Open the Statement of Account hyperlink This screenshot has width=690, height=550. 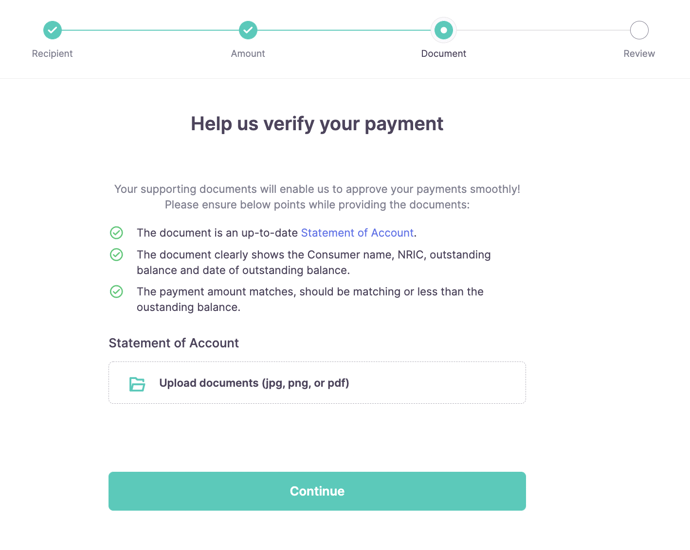click(x=357, y=233)
